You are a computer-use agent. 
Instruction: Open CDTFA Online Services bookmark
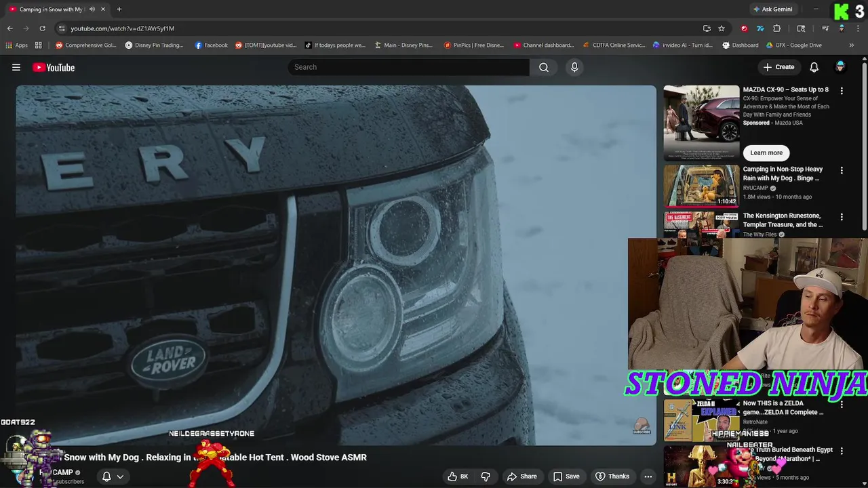[614, 45]
